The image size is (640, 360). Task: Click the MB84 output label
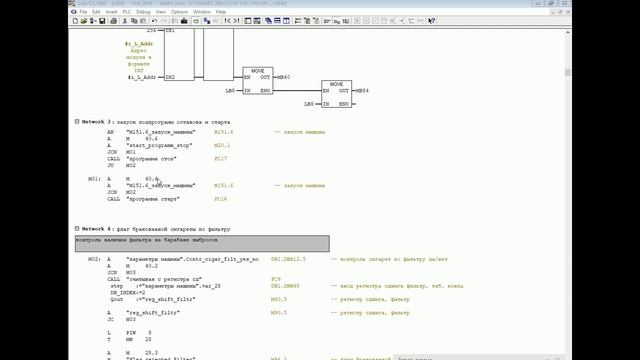coord(362,91)
